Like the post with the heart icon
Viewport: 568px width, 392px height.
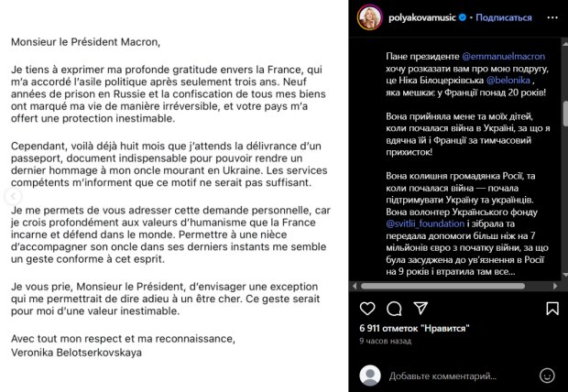[368, 307]
